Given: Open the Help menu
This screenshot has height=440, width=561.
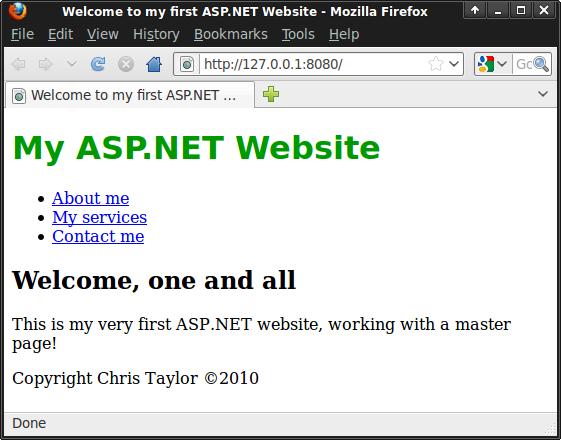Looking at the screenshot, I should pos(344,34).
